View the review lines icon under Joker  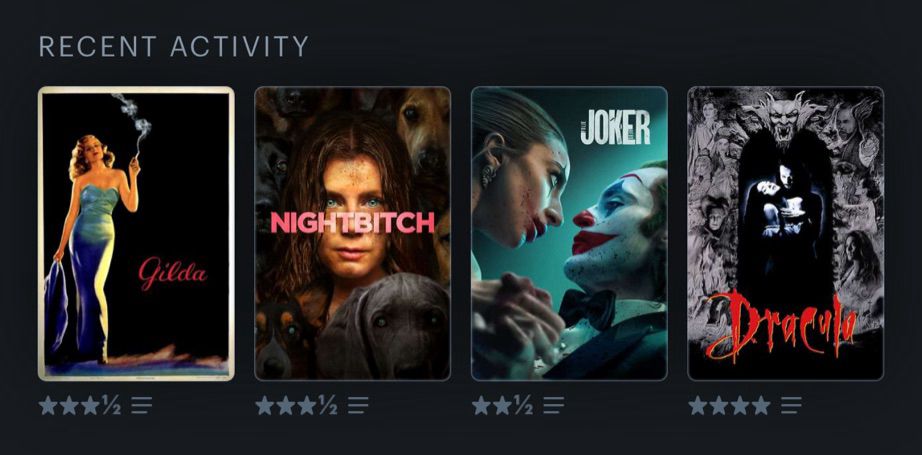coord(553,405)
